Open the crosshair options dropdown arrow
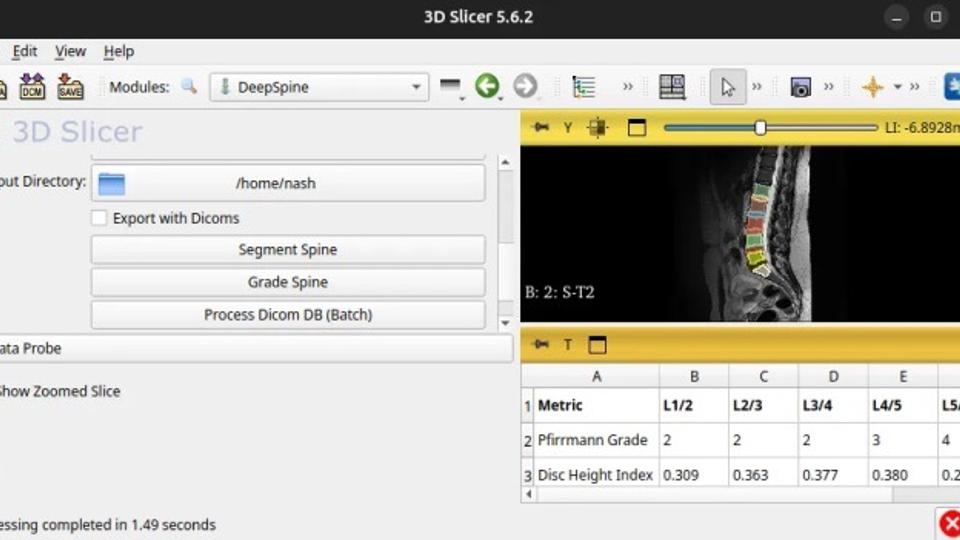This screenshot has height=540, width=960. [x=898, y=87]
